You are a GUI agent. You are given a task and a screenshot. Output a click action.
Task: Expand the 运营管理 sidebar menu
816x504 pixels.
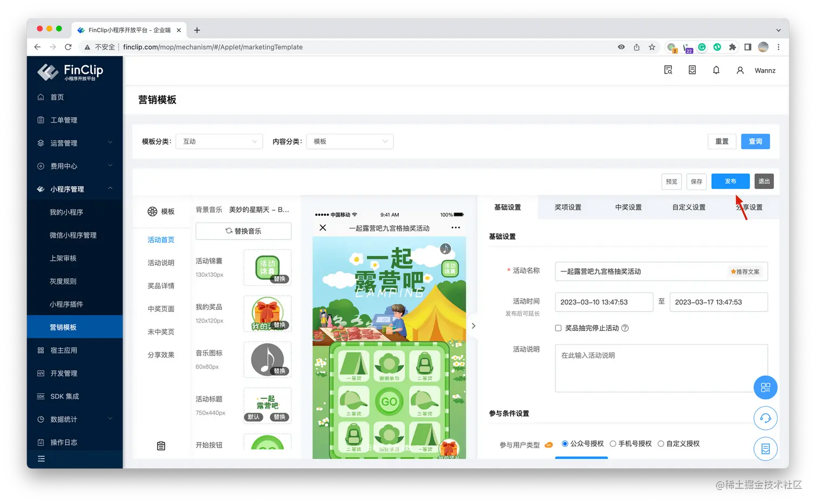pos(74,143)
